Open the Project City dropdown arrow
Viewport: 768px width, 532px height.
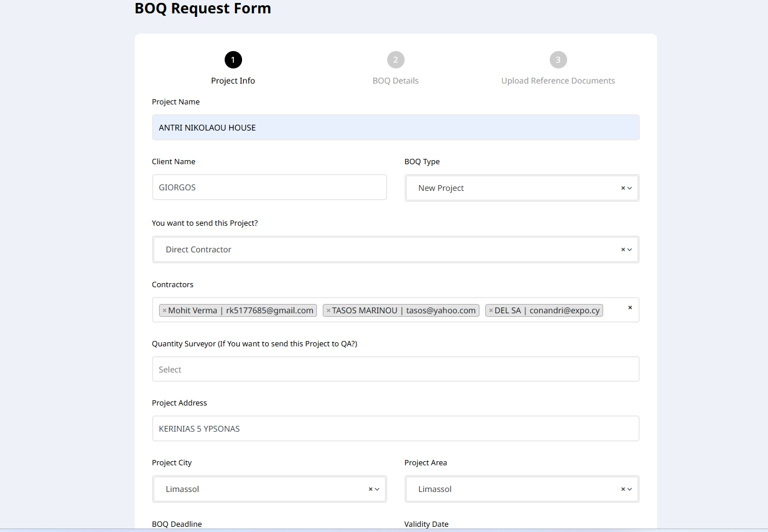coord(377,489)
